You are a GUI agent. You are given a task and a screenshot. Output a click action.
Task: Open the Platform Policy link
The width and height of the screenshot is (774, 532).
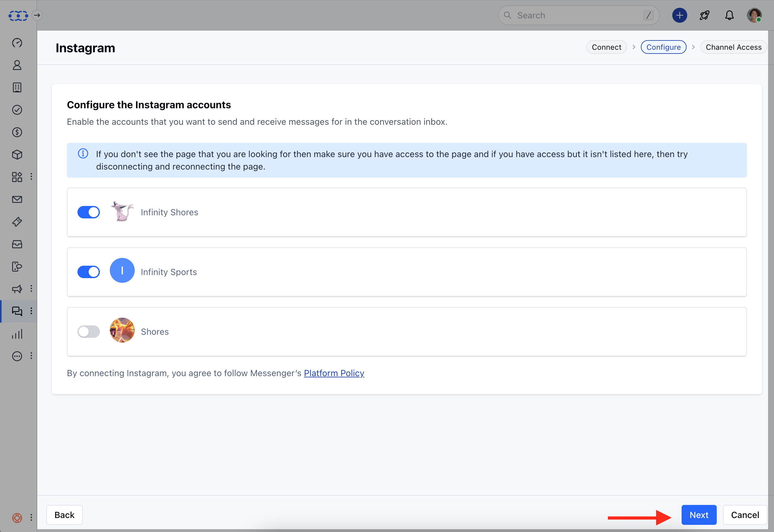[334, 373]
